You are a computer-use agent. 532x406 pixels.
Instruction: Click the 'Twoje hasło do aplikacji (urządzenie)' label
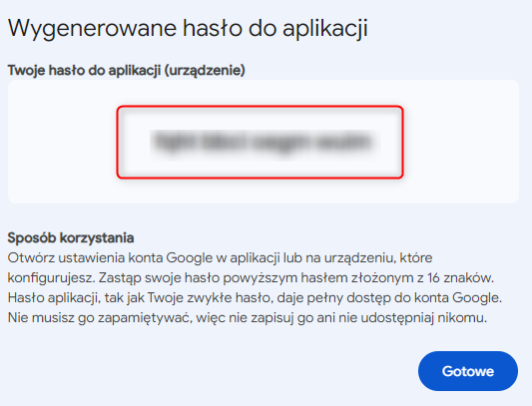(126, 70)
